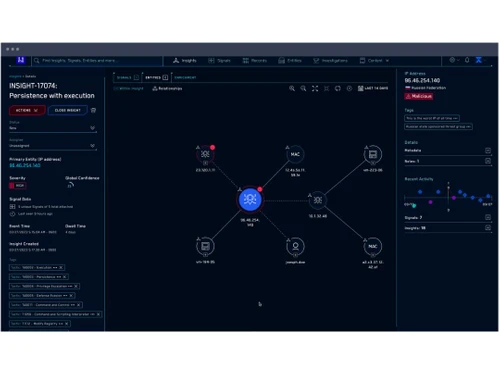This screenshot has width=500, height=375.
Task: Click the graph info circle icon
Action: pyautogui.click(x=349, y=88)
